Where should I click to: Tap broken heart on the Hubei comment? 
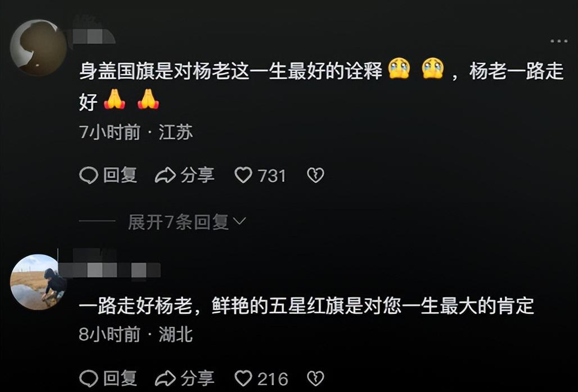pyautogui.click(x=315, y=379)
